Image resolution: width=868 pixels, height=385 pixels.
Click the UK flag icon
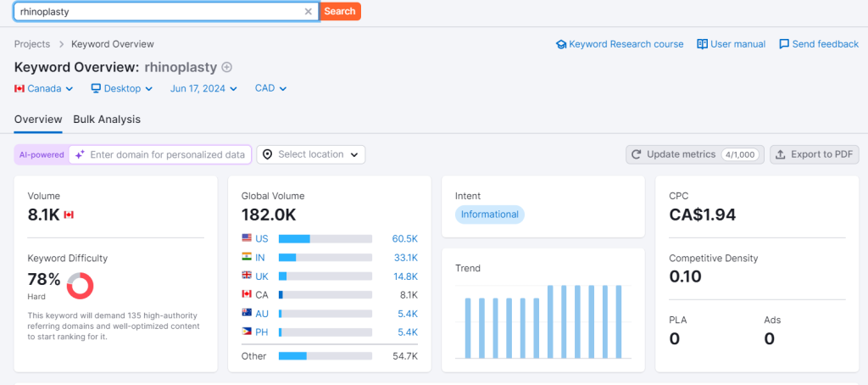tap(247, 276)
